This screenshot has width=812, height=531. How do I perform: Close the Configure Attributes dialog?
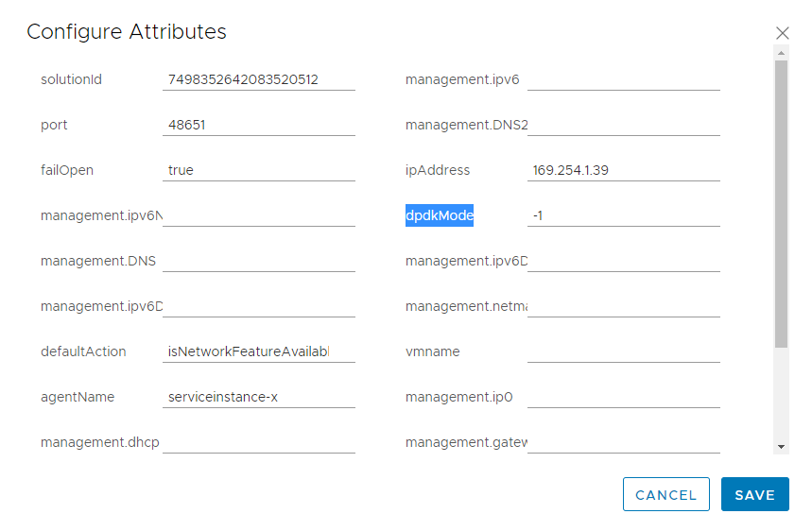(782, 33)
